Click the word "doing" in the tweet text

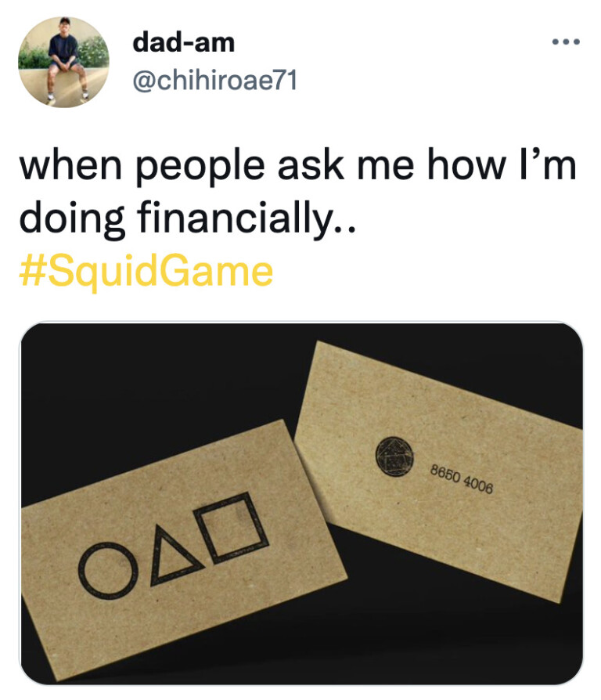pos(64,223)
